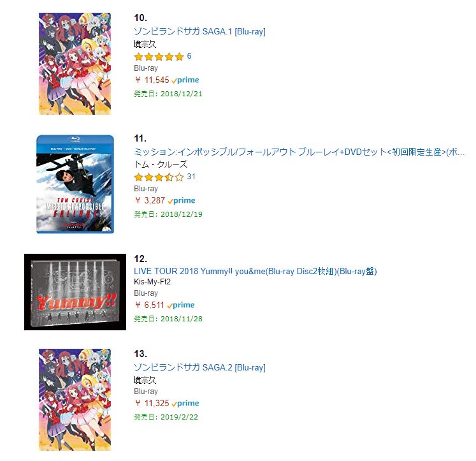Open the ゾンビランドサガ SAGA.2 Blu-ray title link

(199, 367)
